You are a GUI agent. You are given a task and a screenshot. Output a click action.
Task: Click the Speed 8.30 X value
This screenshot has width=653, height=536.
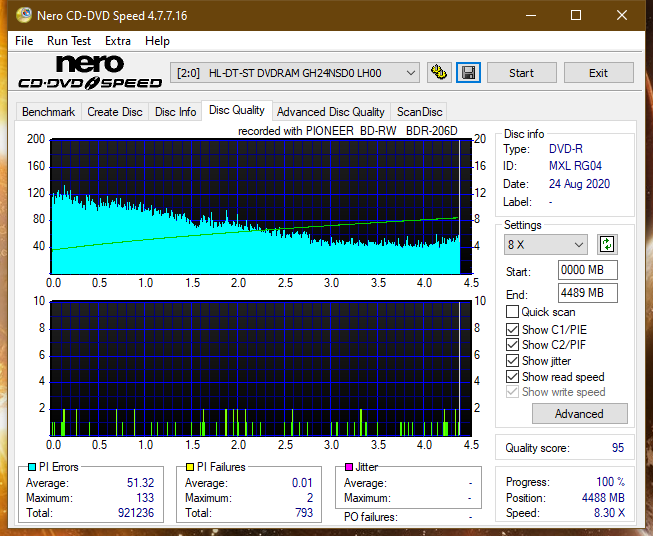coord(609,513)
